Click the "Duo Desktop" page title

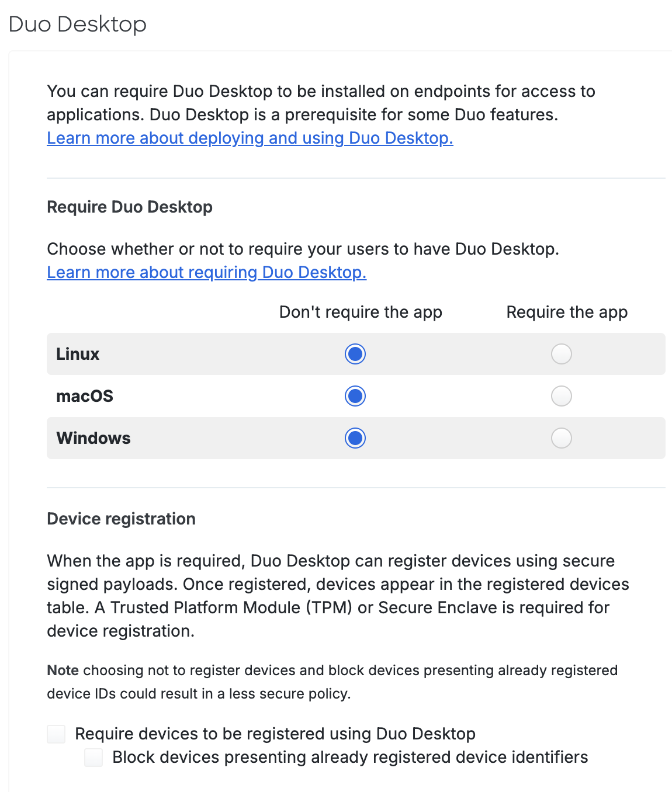click(77, 25)
